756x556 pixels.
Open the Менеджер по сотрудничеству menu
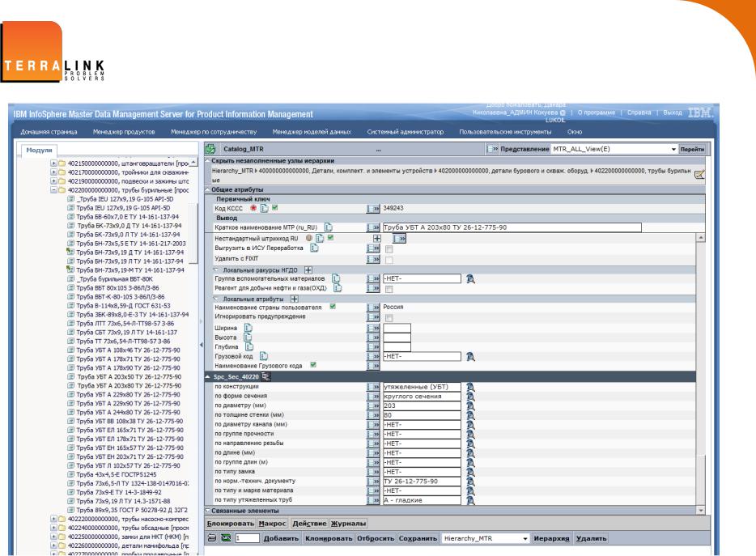coord(214,132)
